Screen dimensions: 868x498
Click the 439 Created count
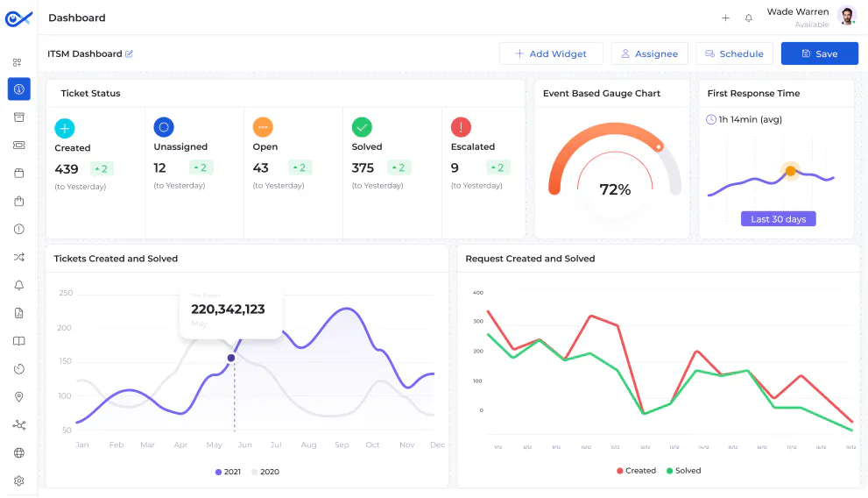pos(67,169)
